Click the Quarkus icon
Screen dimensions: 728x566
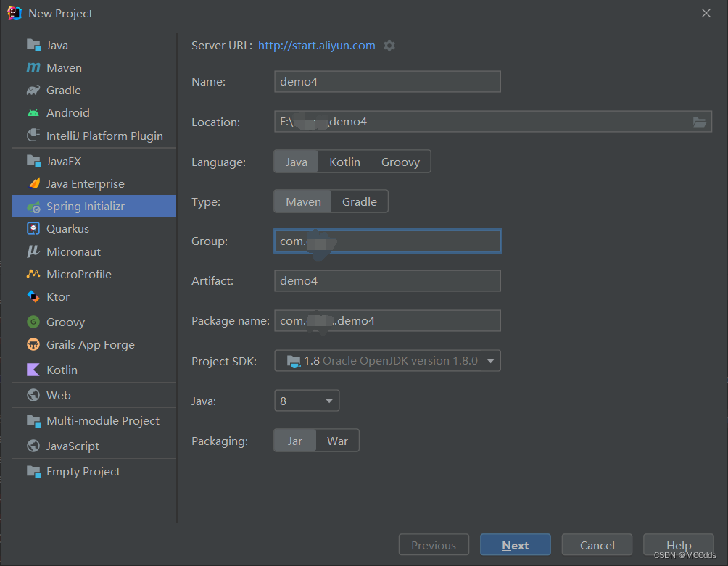(x=33, y=229)
